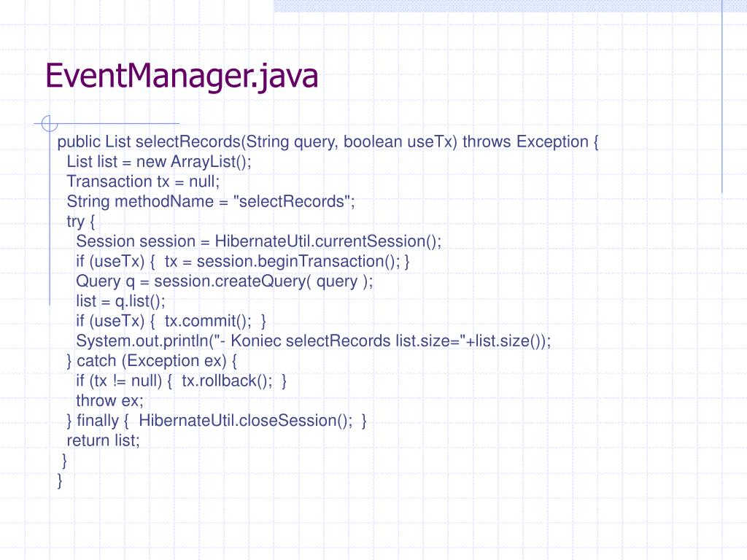Image resolution: width=747 pixels, height=560 pixels.
Task: Click the 'catch (Exception ex)' line
Action: click(152, 362)
